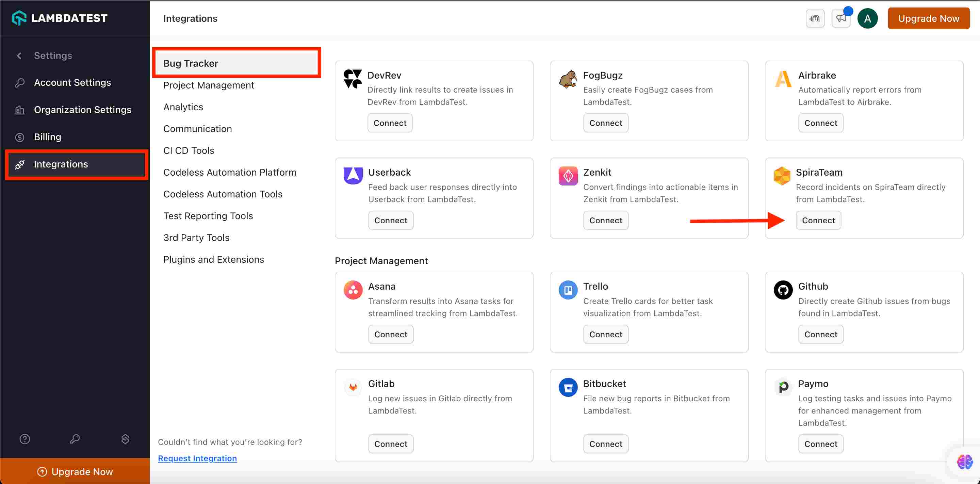The height and width of the screenshot is (484, 980).
Task: Select the CI CD Tools category
Action: tap(189, 151)
